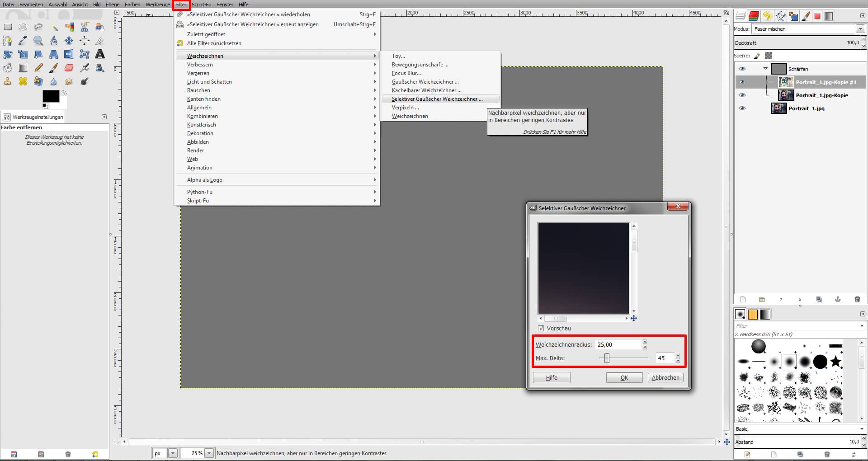Pick the Heal tool bandage icon
The height and width of the screenshot is (461, 868).
pyautogui.click(x=23, y=81)
